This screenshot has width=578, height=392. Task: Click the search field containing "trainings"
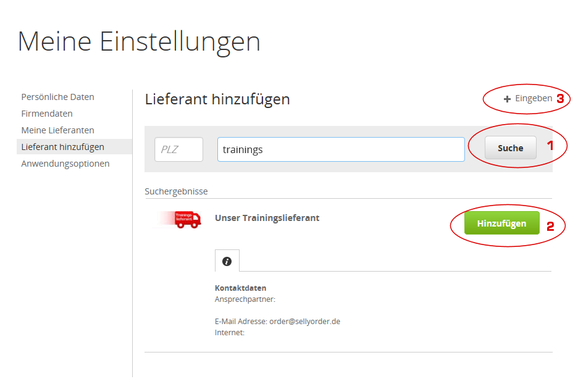[x=341, y=149]
